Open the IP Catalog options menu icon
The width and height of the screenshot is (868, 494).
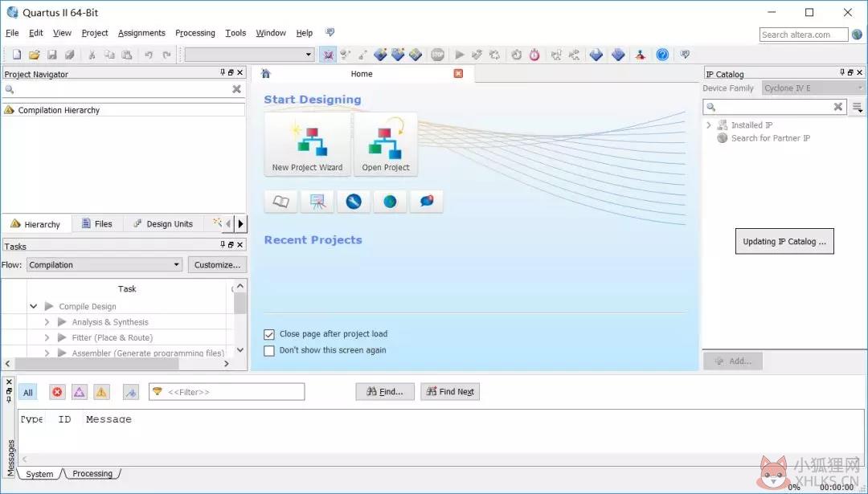pyautogui.click(x=858, y=108)
